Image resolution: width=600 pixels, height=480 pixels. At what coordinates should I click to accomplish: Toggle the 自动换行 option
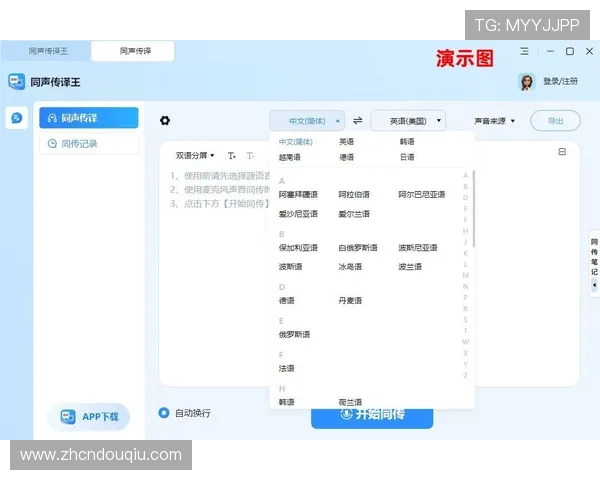164,413
